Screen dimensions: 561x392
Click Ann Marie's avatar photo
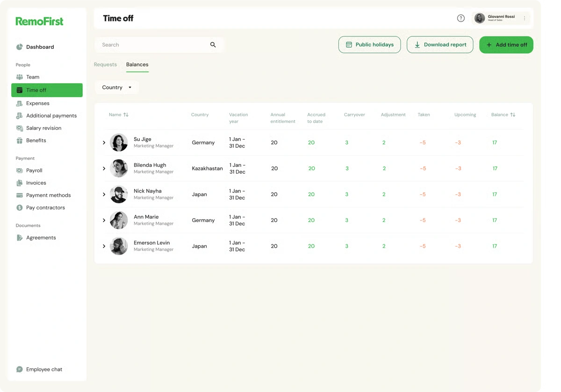point(119,220)
